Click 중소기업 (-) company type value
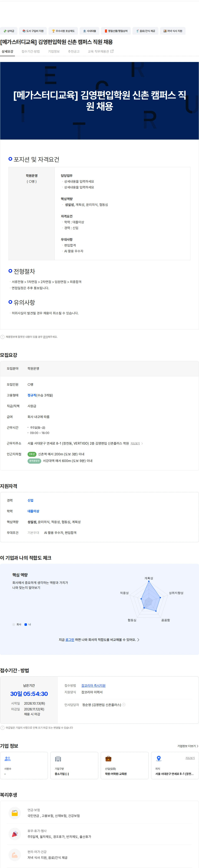 click(x=62, y=774)
